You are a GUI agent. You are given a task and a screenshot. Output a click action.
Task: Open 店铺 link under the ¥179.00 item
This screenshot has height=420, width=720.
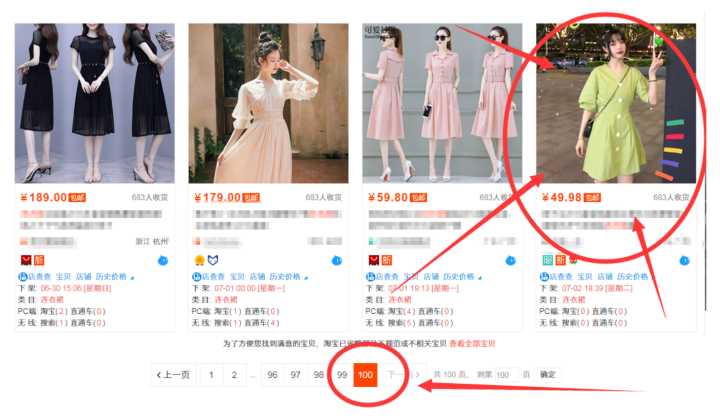258,277
